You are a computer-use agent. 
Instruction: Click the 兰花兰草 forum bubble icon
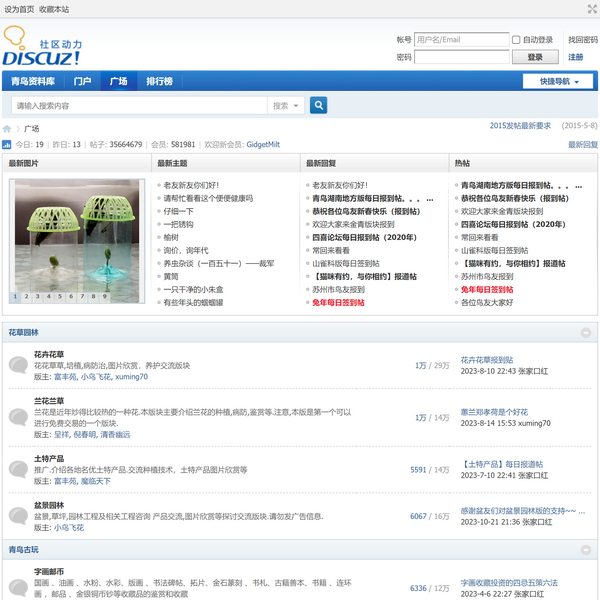(18, 417)
